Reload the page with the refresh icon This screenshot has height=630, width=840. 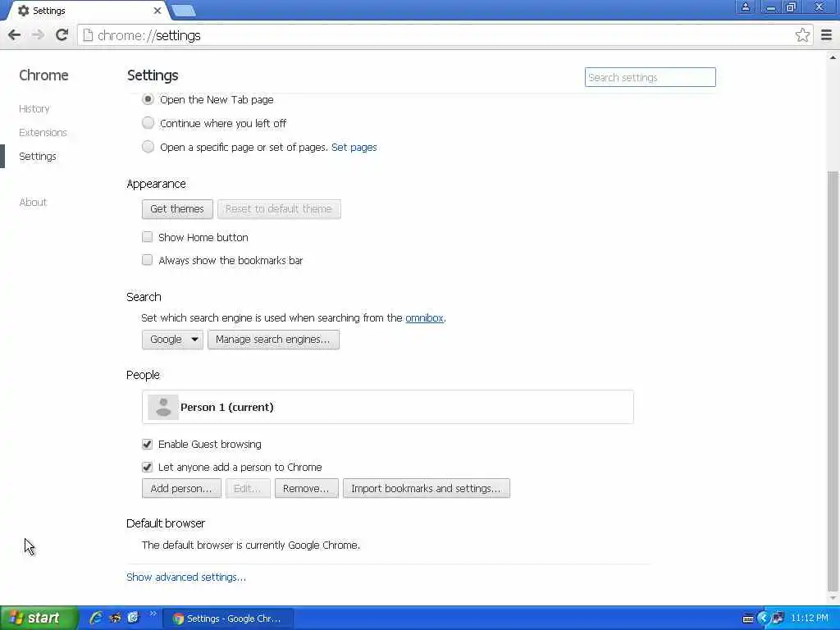[x=62, y=35]
